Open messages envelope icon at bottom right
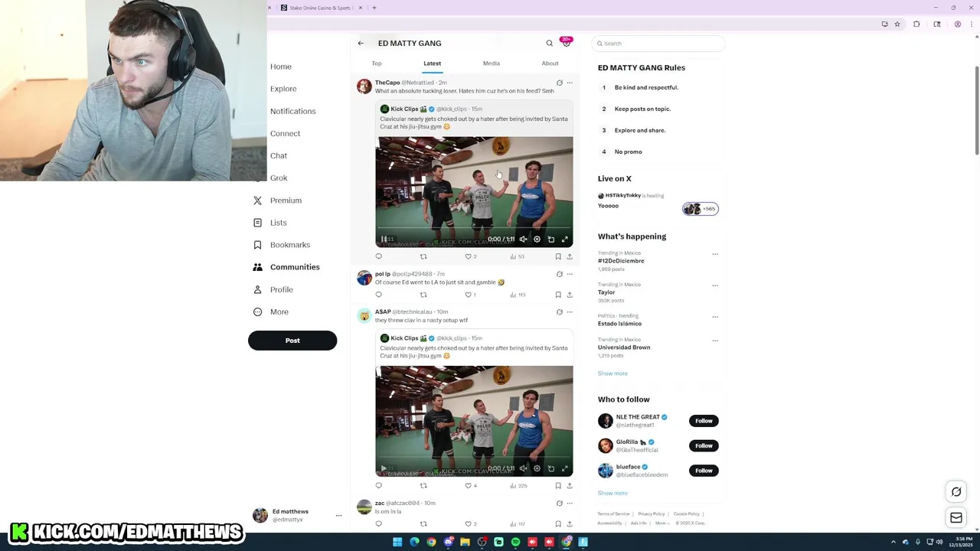Screen dimensions: 980x551 [x=956, y=518]
